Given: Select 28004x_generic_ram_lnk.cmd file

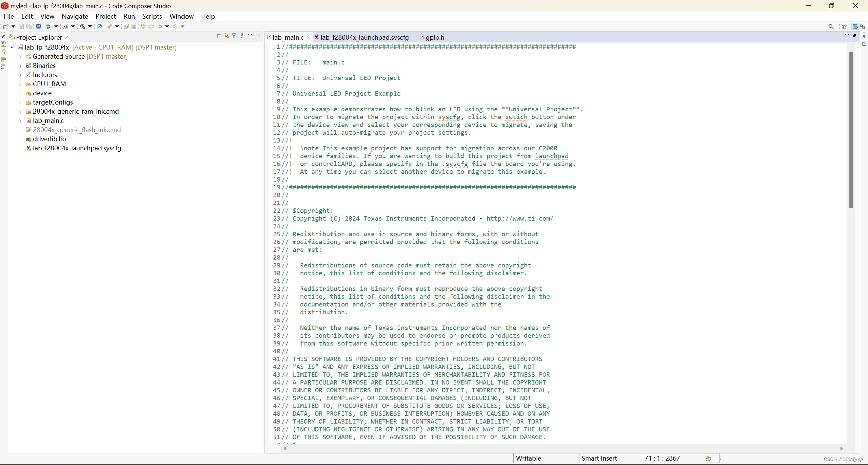Looking at the screenshot, I should pyautogui.click(x=76, y=112).
